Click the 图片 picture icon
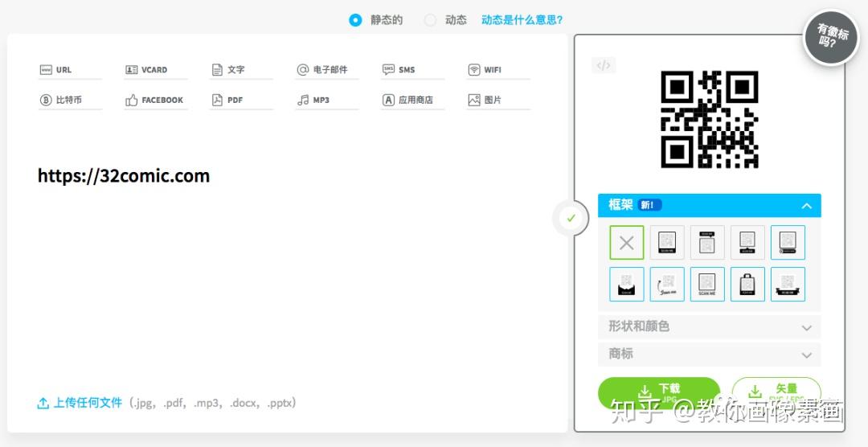This screenshot has width=868, height=447. pos(474,100)
